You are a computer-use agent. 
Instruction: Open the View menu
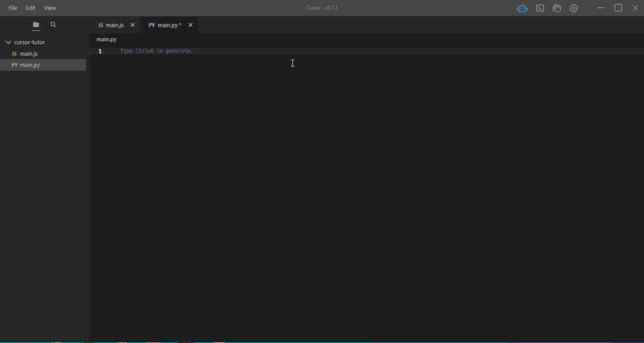(x=49, y=8)
